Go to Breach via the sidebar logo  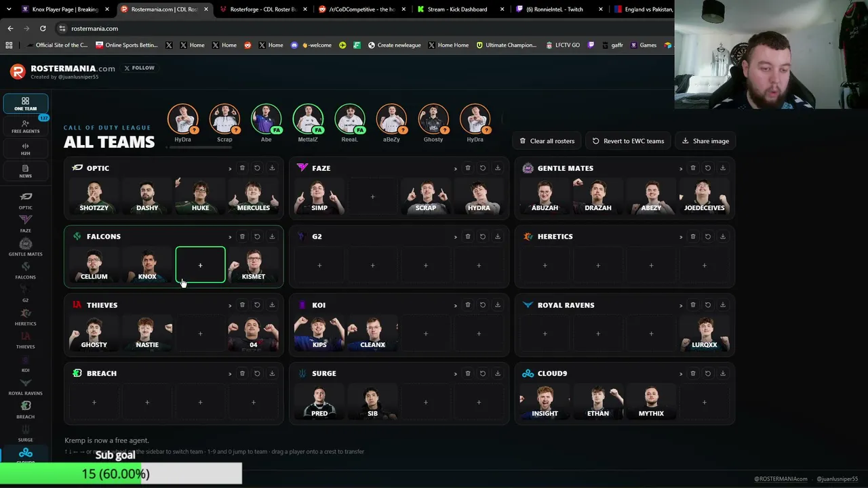click(x=25, y=409)
